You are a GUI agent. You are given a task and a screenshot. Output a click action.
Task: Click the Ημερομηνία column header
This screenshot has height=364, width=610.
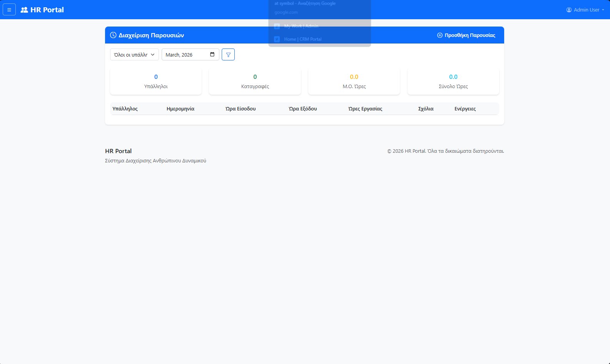(180, 109)
